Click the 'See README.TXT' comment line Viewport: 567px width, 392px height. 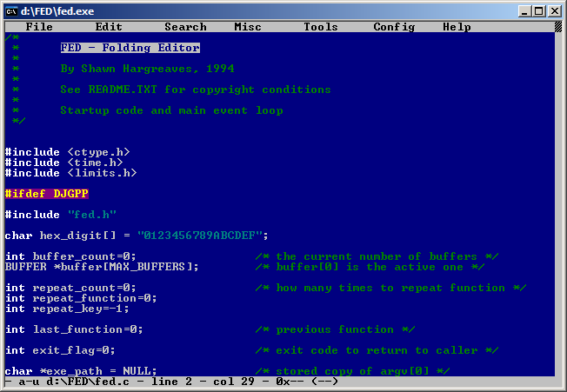click(x=195, y=90)
